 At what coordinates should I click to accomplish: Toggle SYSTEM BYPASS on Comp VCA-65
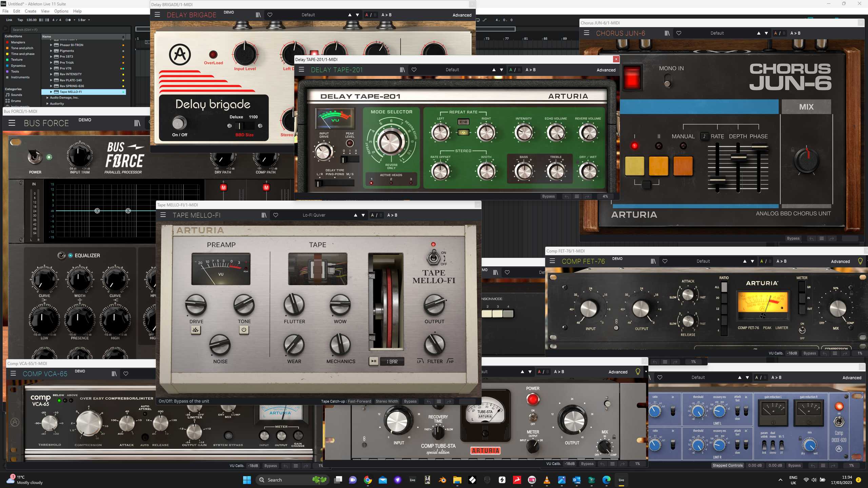pos(228,435)
